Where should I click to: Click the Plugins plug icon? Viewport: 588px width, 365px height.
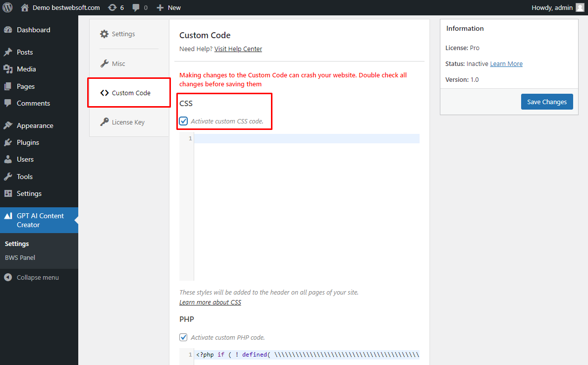8,142
